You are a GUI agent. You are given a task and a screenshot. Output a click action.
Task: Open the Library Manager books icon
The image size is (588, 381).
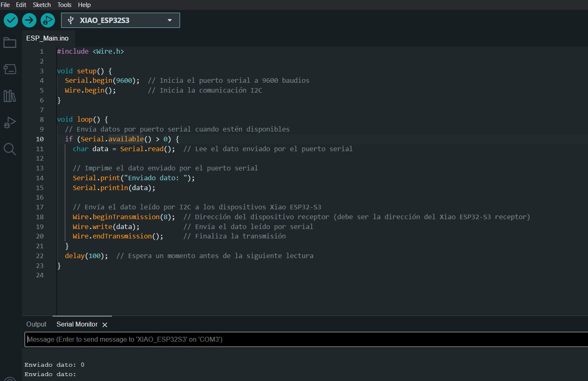(10, 96)
